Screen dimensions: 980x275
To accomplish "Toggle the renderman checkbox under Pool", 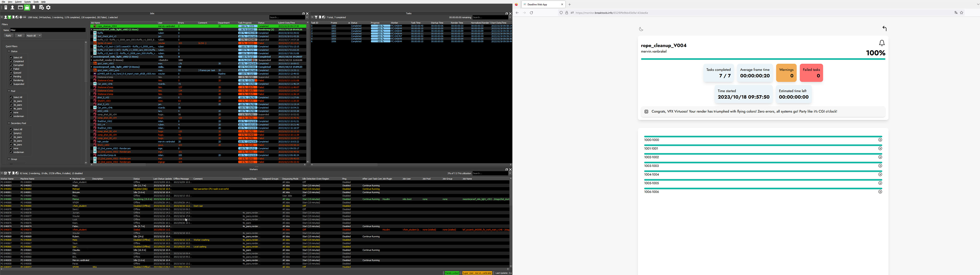I will coord(11,116).
